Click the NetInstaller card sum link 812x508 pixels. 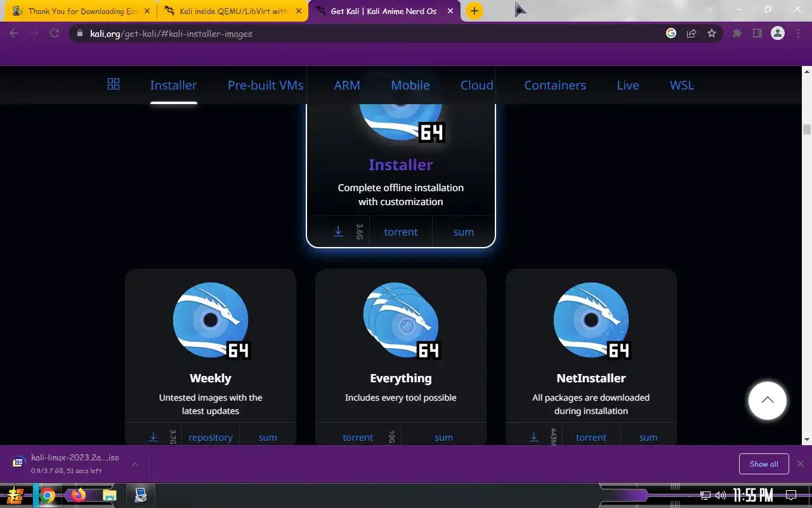pyautogui.click(x=648, y=437)
